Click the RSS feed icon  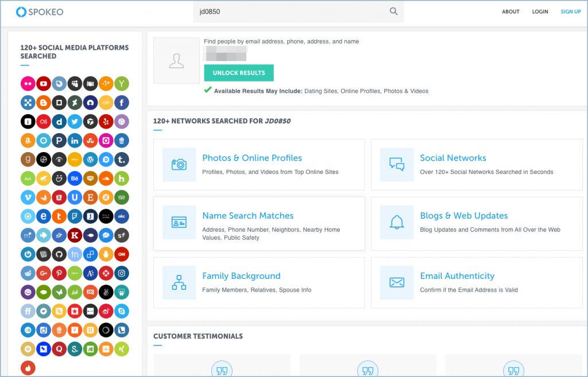[x=59, y=311]
